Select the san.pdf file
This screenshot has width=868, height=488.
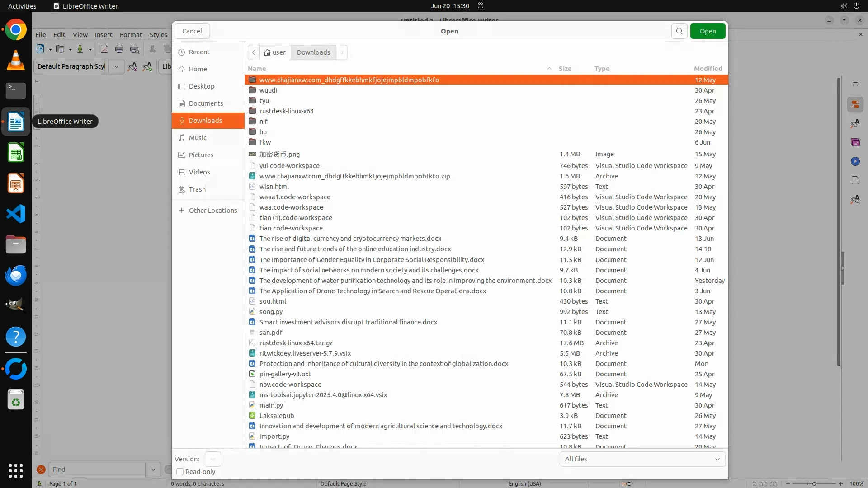271,333
